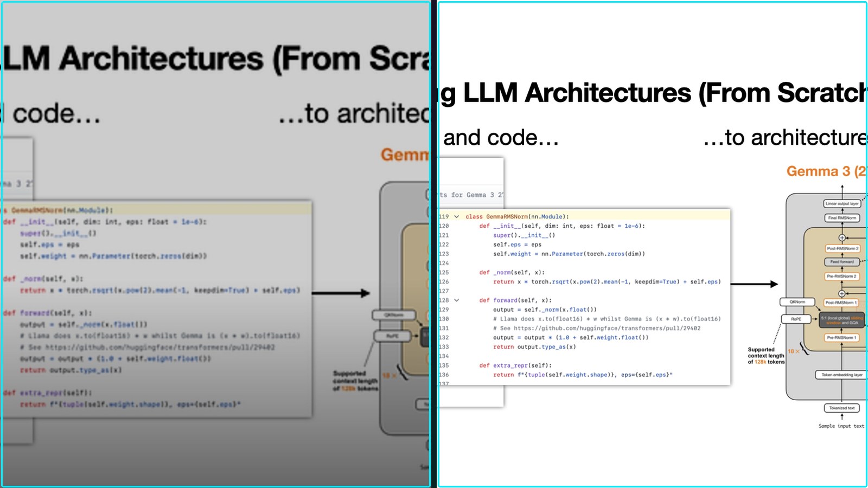Click the sharp 'self.weight = nn.Parameter' line
Screen dimensions: 868x488
click(569, 254)
